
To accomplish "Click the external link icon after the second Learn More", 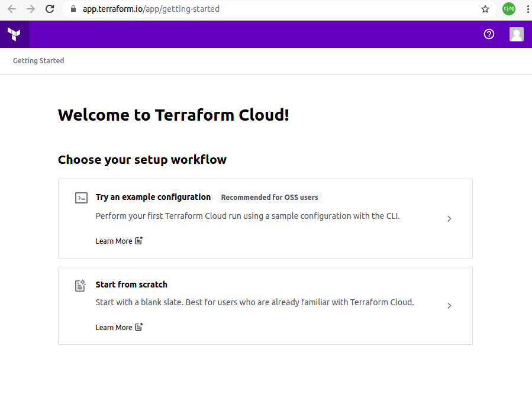I will coord(138,327).
